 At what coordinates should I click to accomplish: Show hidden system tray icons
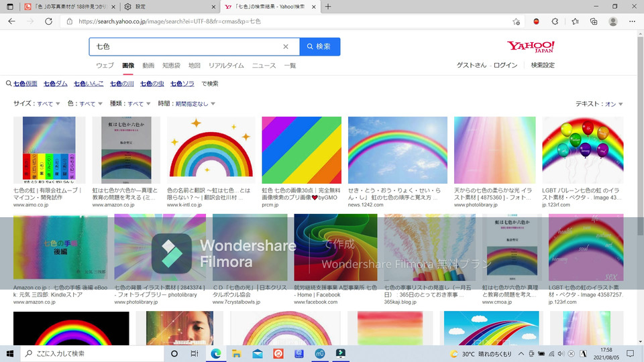pos(521,353)
